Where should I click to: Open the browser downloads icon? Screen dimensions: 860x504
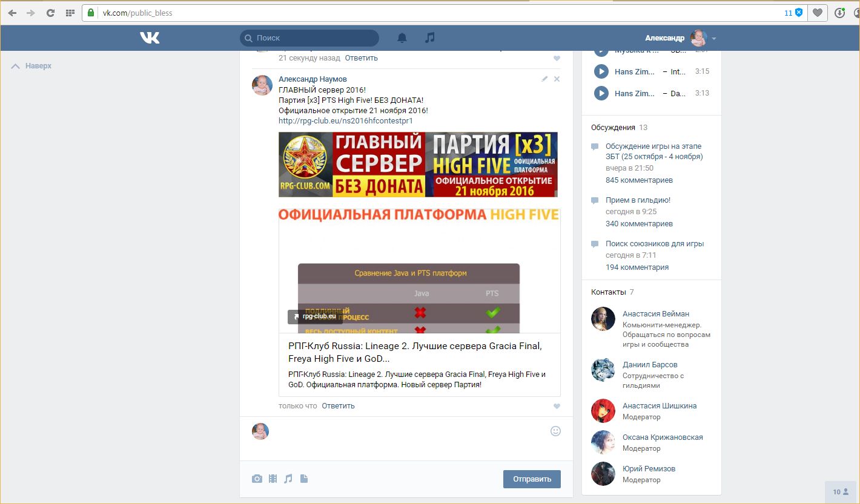tap(839, 13)
